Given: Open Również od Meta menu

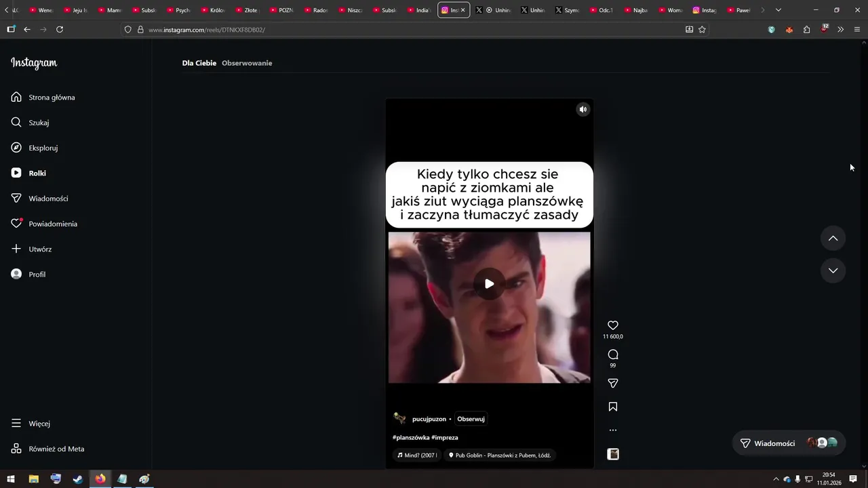Looking at the screenshot, I should [x=47, y=449].
